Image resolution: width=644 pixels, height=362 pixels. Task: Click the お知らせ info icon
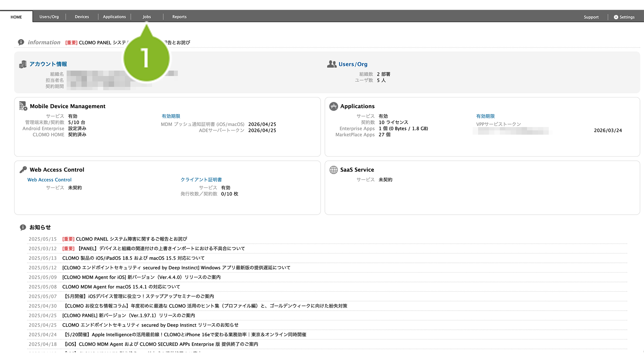click(x=23, y=227)
